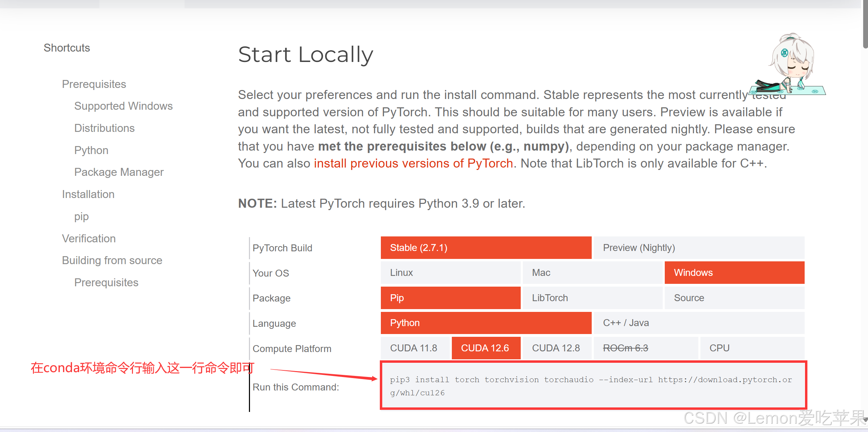Select the C++ / Java language option
The height and width of the screenshot is (432, 868).
tap(699, 323)
